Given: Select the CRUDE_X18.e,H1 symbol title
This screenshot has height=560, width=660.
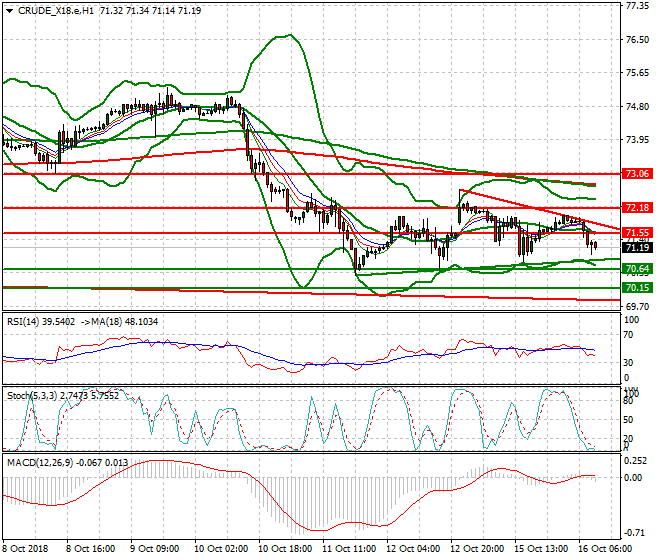Looking at the screenshot, I should pyautogui.click(x=56, y=11).
